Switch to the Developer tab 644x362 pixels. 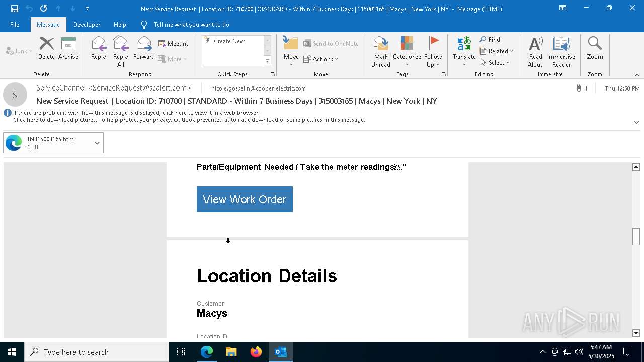tap(87, 25)
